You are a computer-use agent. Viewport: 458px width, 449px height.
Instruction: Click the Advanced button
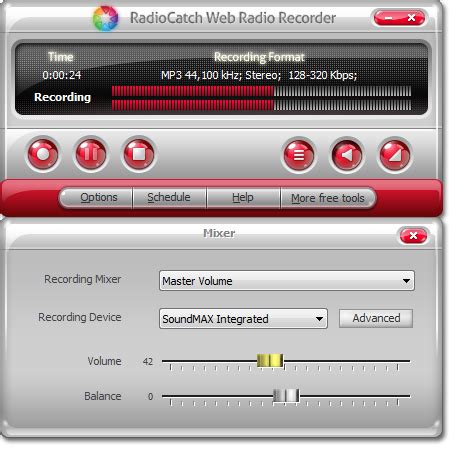(376, 318)
